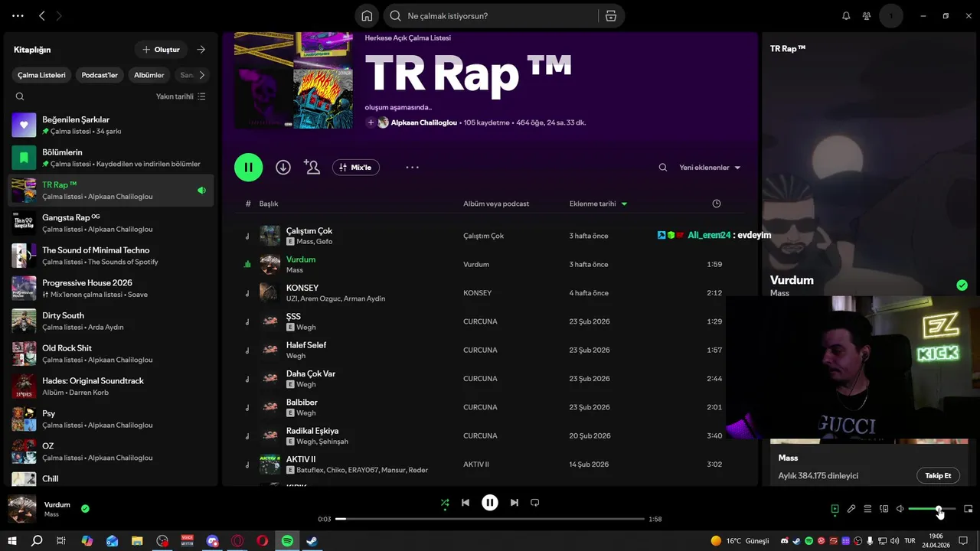Invite collaborators to the playlist

point(312,168)
